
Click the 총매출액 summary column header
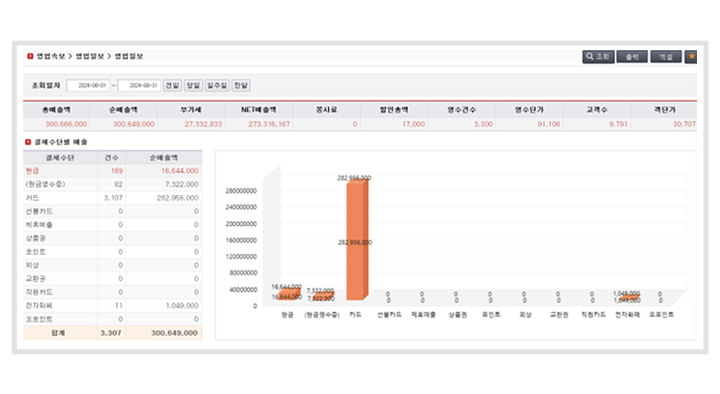pos(56,110)
